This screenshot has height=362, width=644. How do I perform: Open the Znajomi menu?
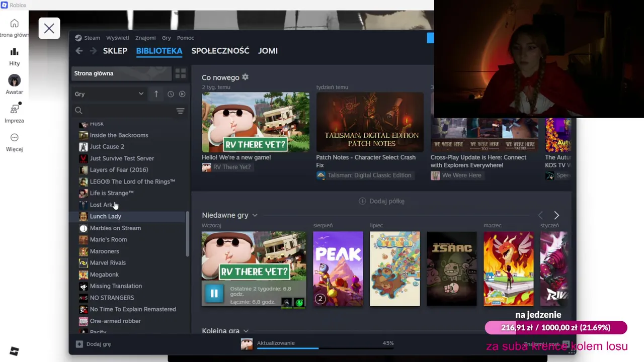click(x=145, y=38)
